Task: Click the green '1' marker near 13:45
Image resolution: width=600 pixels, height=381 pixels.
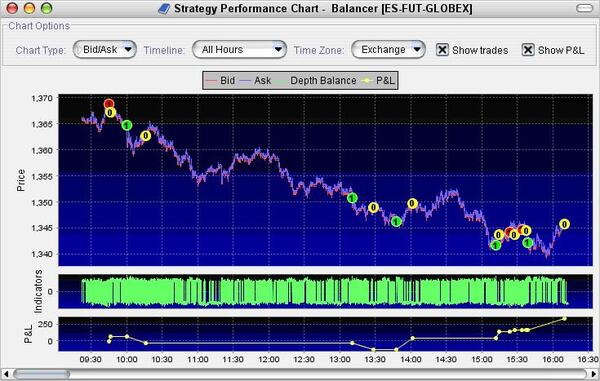Action: [396, 221]
